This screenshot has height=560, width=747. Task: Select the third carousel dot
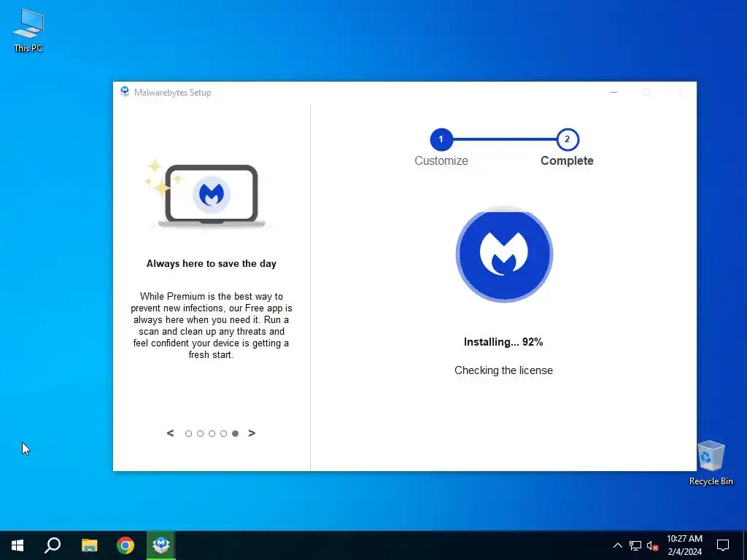(212, 433)
